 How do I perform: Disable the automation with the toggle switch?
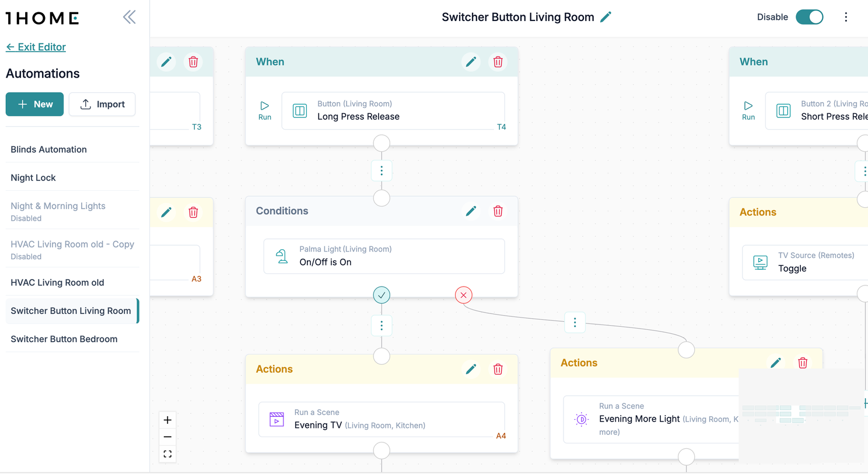pyautogui.click(x=810, y=17)
